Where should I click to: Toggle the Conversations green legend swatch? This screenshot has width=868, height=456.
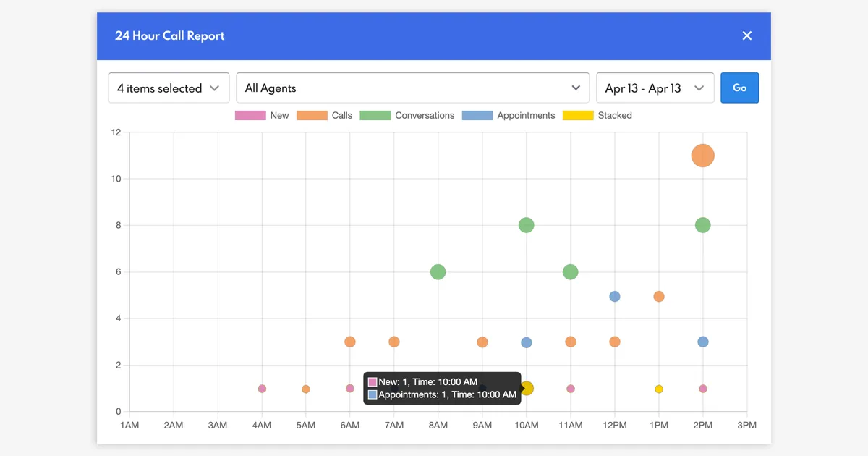point(375,115)
